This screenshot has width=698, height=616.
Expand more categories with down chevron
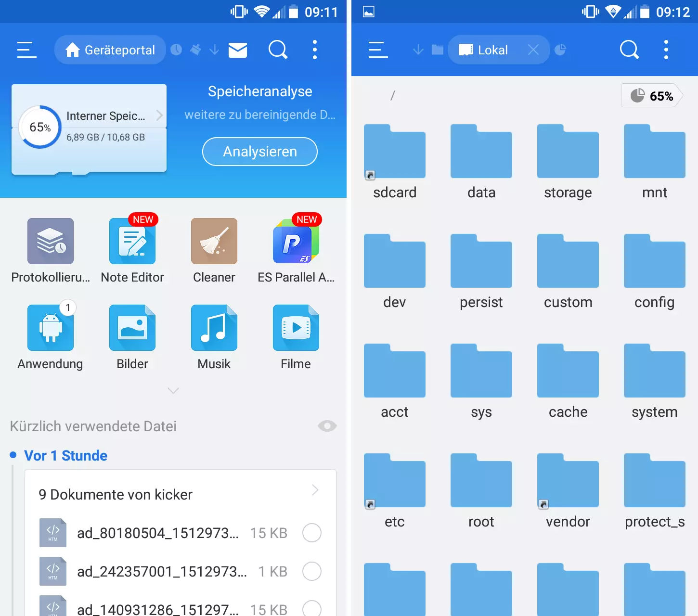pos(173,390)
